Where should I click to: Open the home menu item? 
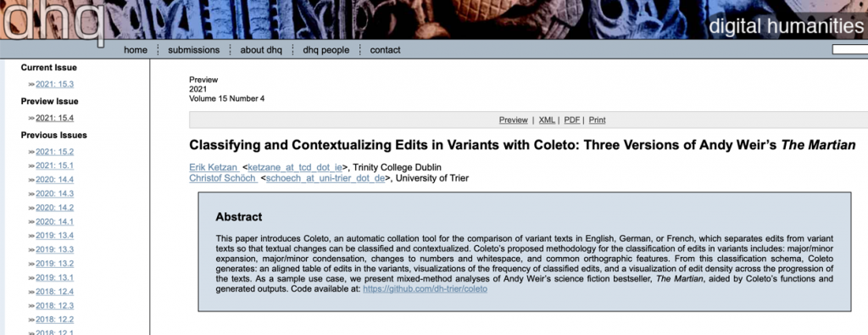tap(136, 50)
